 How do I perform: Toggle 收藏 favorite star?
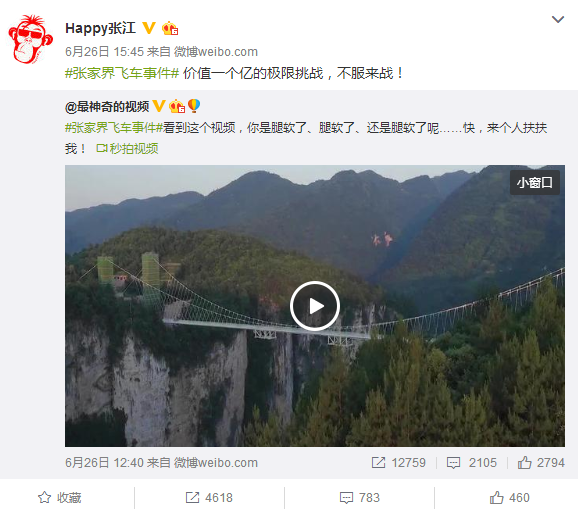(x=60, y=498)
